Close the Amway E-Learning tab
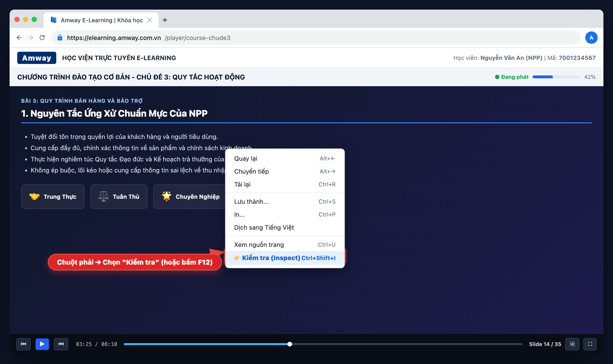 (150, 20)
